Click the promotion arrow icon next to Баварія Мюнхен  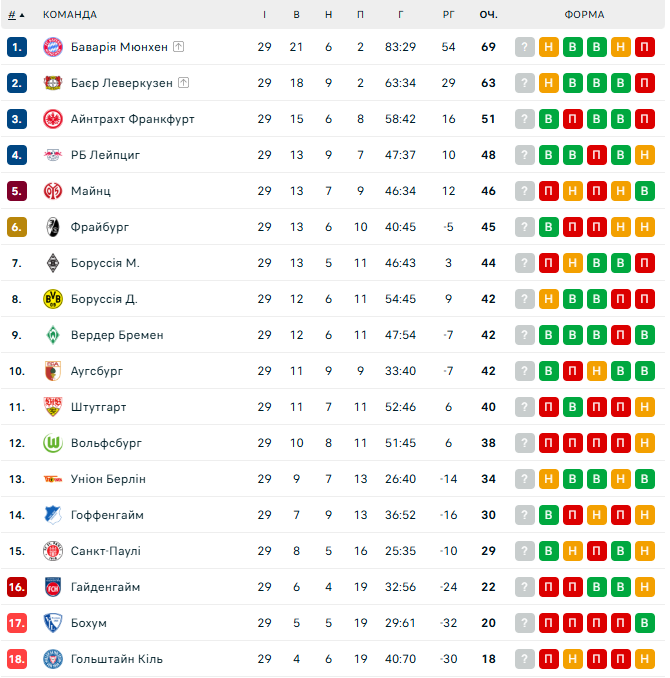pyautogui.click(x=179, y=46)
